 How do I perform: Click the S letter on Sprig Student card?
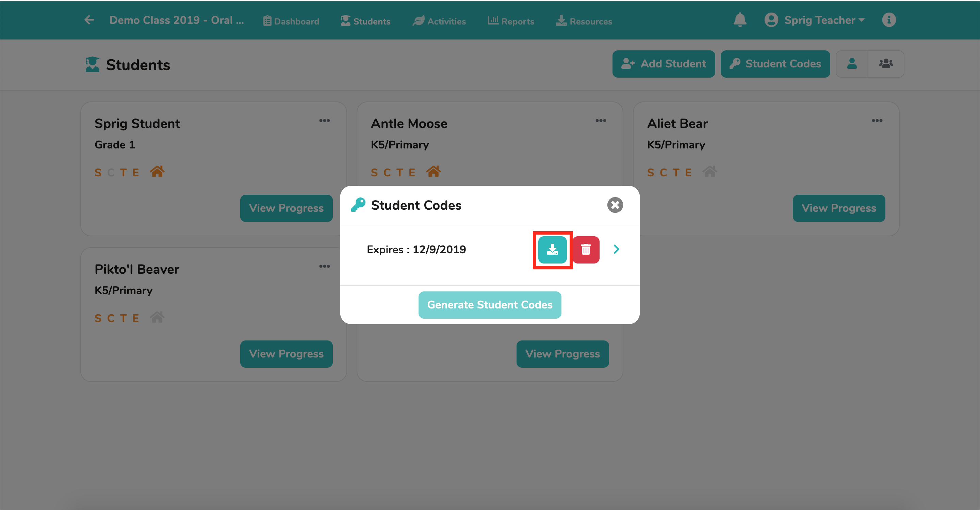coord(98,173)
